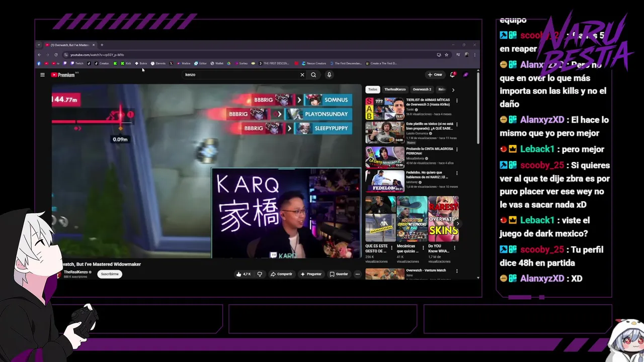Open Este platillo es tóxico thumbnail
The image size is (644, 362).
pos(385,132)
